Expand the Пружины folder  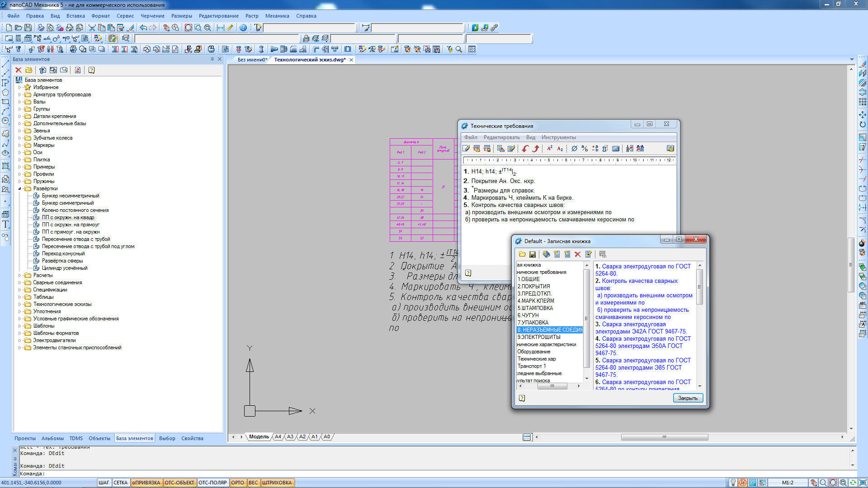click(19, 181)
